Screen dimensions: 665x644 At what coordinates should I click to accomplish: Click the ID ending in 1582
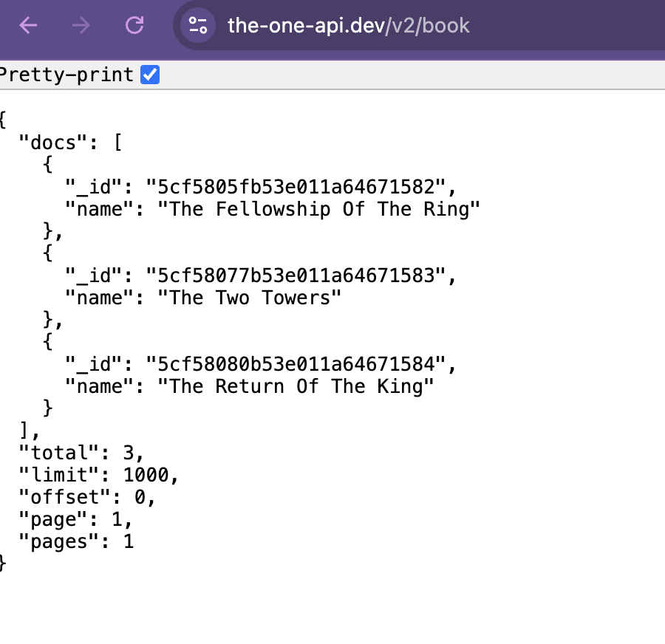pyautogui.click(x=296, y=187)
